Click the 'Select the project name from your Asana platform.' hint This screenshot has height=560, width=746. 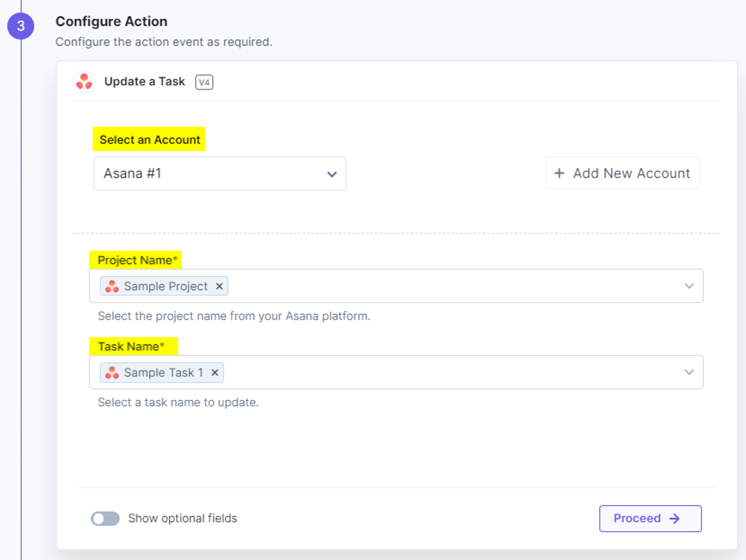pyautogui.click(x=234, y=316)
